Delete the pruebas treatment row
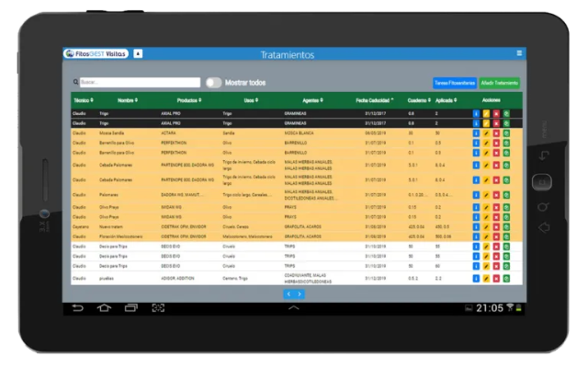This screenshot has height=368, width=588. click(496, 278)
